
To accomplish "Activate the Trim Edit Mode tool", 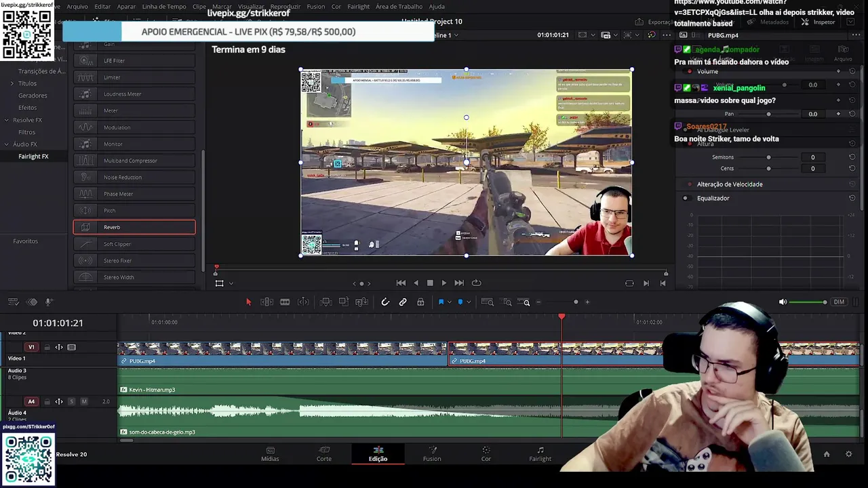I will tap(267, 302).
